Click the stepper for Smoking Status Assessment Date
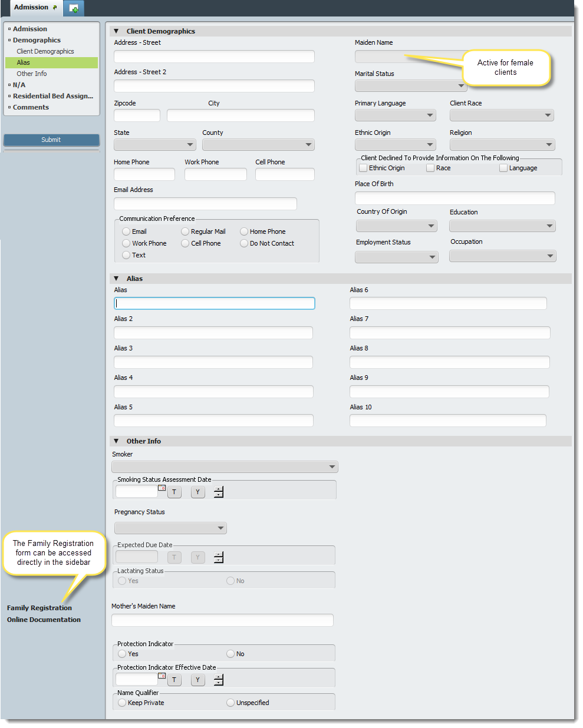Screen dimensions: 583x728 (x=219, y=492)
